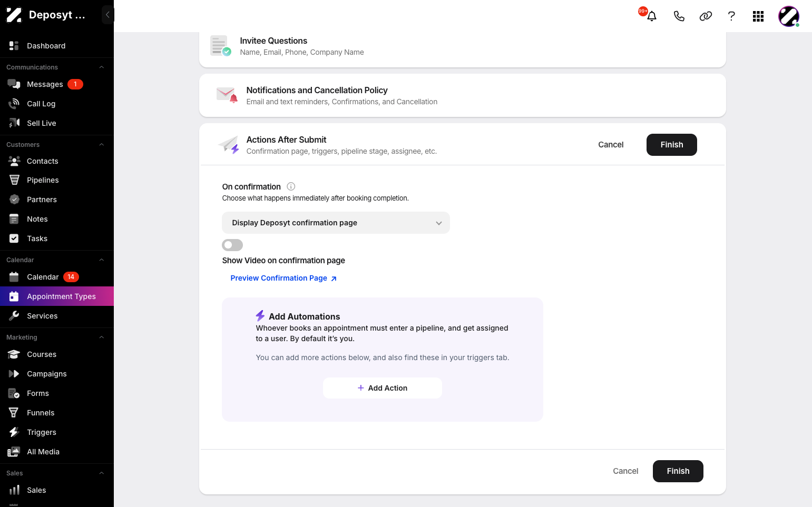
Task: Click Cancel next to the top Finish button
Action: tap(611, 145)
